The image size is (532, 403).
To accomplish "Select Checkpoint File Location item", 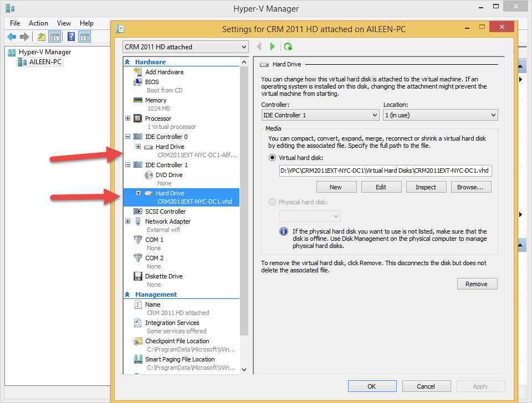I will pos(177,342).
